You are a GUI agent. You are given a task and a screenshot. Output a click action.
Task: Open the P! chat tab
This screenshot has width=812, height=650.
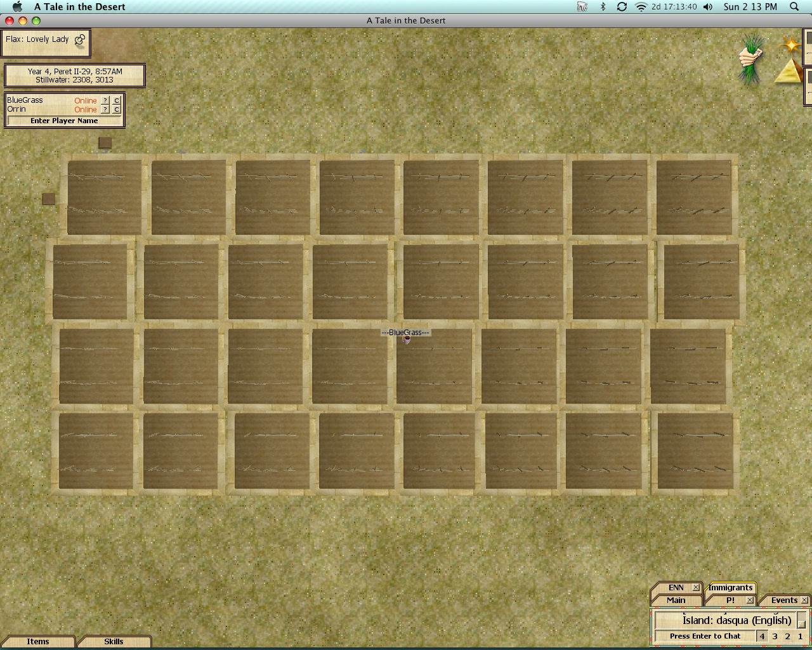730,600
